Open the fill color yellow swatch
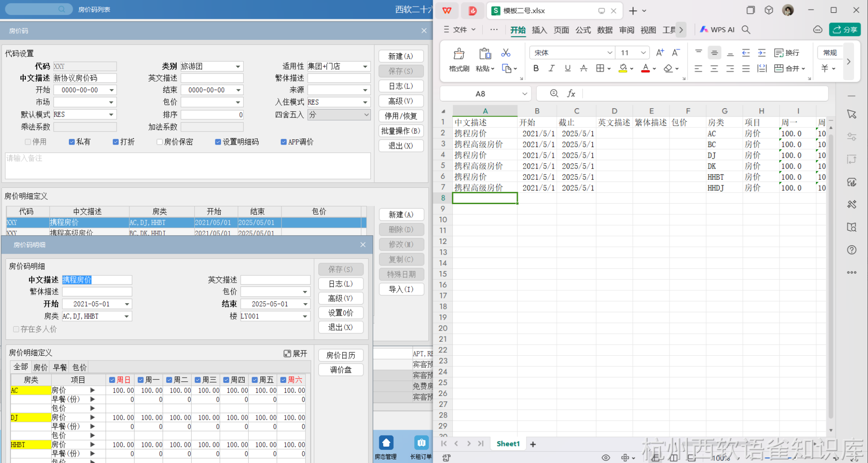 click(623, 68)
